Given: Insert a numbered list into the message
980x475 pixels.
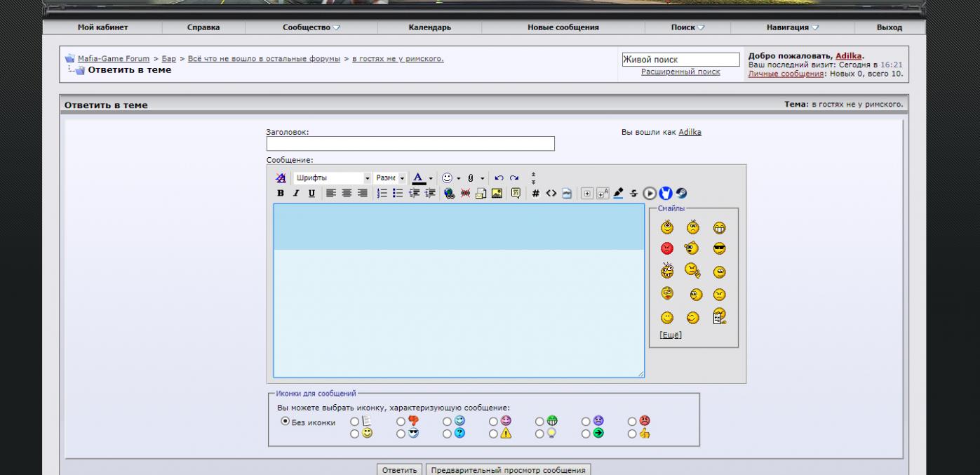Looking at the screenshot, I should pyautogui.click(x=382, y=193).
